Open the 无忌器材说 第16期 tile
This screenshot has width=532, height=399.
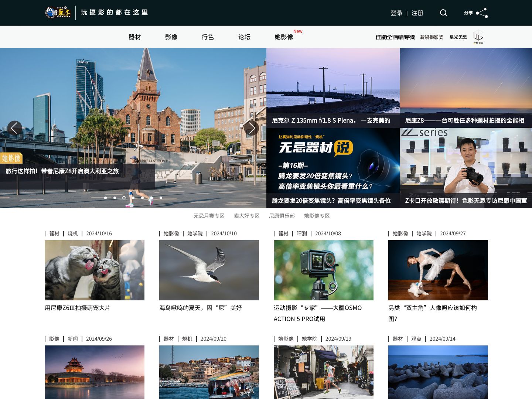coord(333,168)
